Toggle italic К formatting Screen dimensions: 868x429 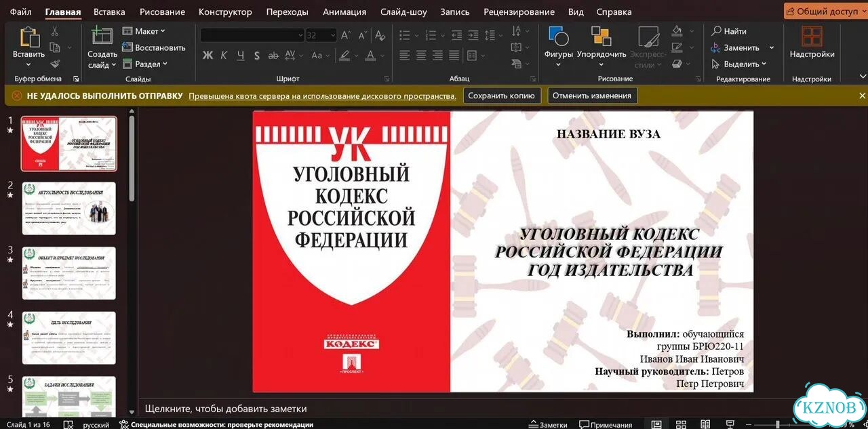[x=224, y=56]
